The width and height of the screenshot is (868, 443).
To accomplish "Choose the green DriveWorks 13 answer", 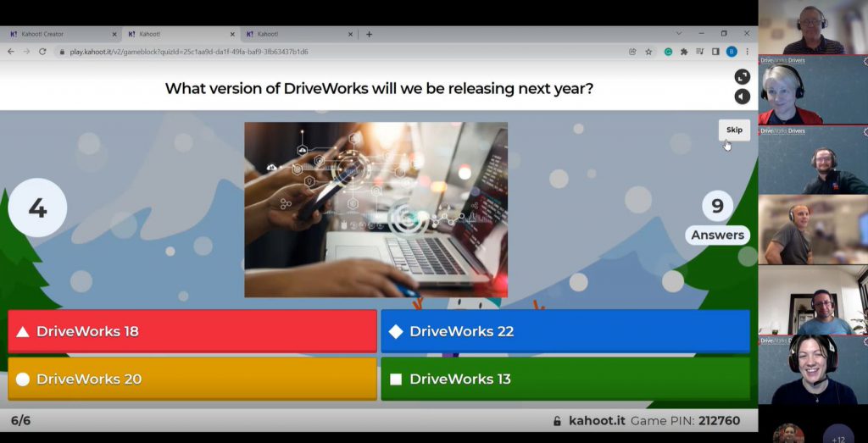I will tap(565, 379).
